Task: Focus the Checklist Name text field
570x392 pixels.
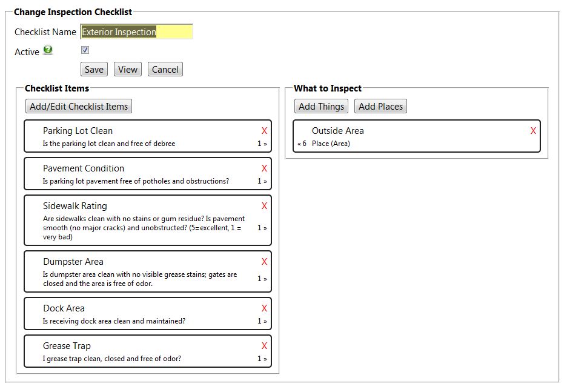Action: 136,32
